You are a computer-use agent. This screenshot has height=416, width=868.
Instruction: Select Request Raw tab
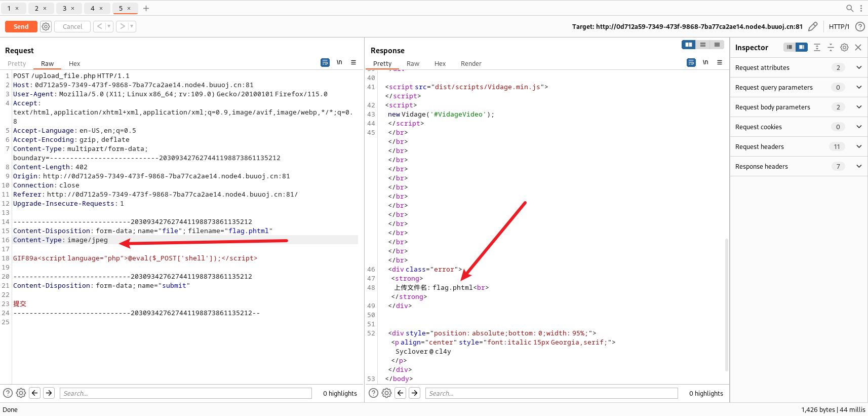[47, 63]
